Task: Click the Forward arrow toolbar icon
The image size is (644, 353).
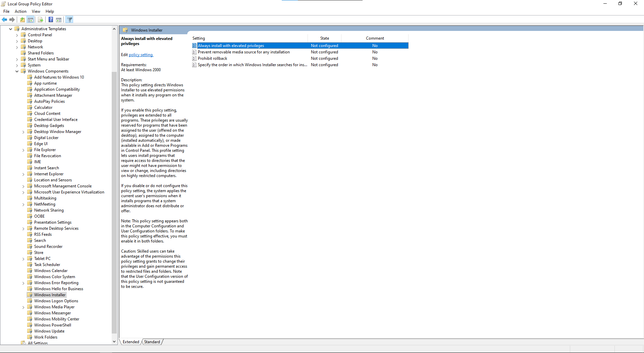Action: [x=12, y=20]
